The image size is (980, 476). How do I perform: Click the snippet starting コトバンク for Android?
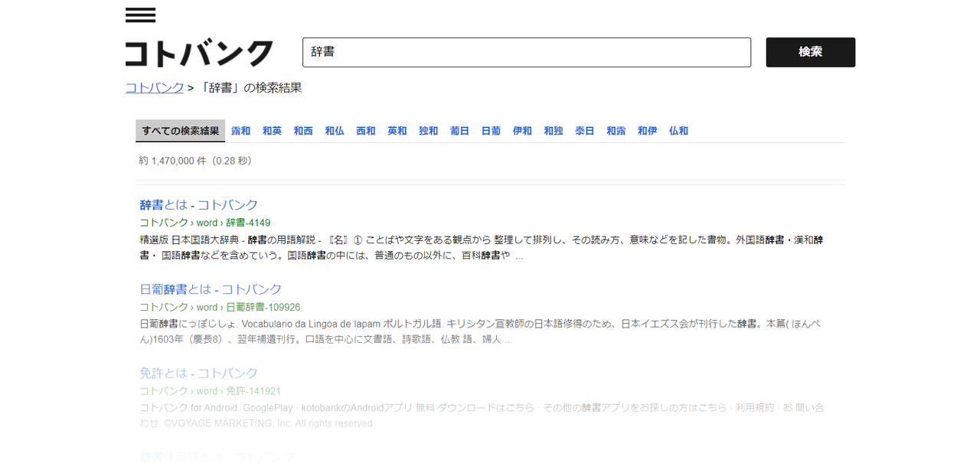click(482, 416)
